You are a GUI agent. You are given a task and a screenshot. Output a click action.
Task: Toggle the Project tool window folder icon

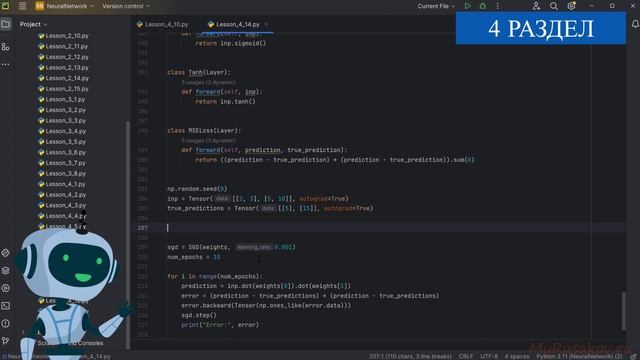tap(6, 24)
